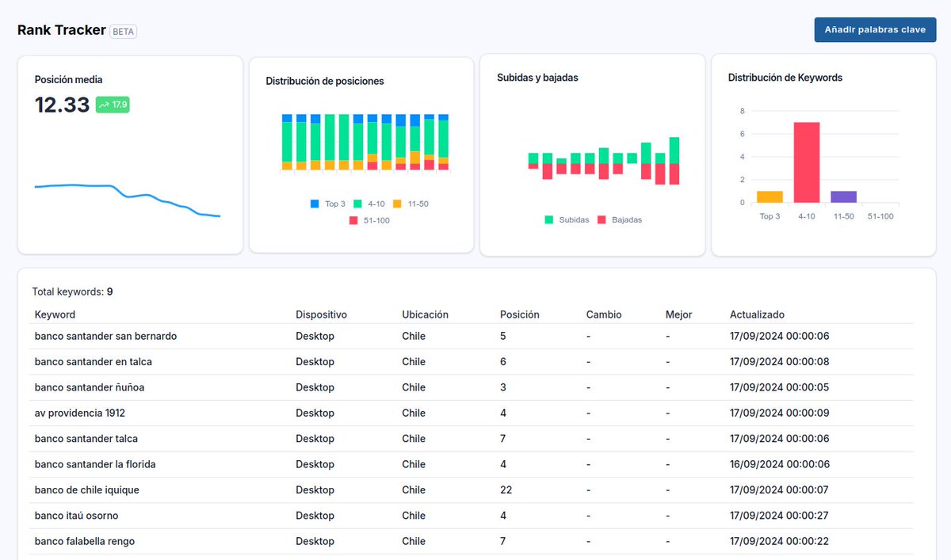
Task: Click the red 4-10 bar in Distribución de Keywords
Action: [806, 162]
